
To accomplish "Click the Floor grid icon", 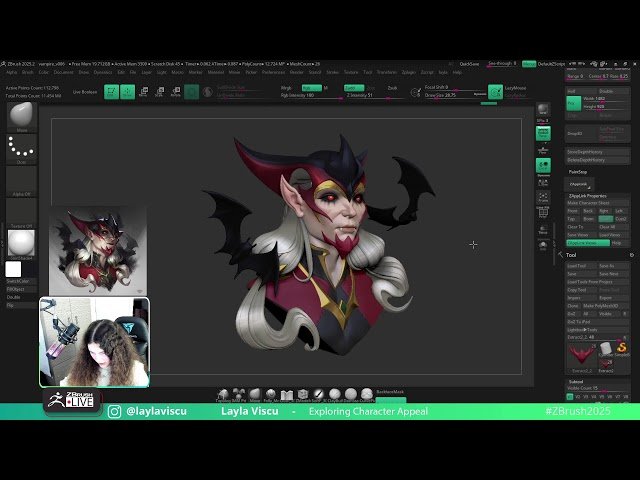I will [543, 150].
